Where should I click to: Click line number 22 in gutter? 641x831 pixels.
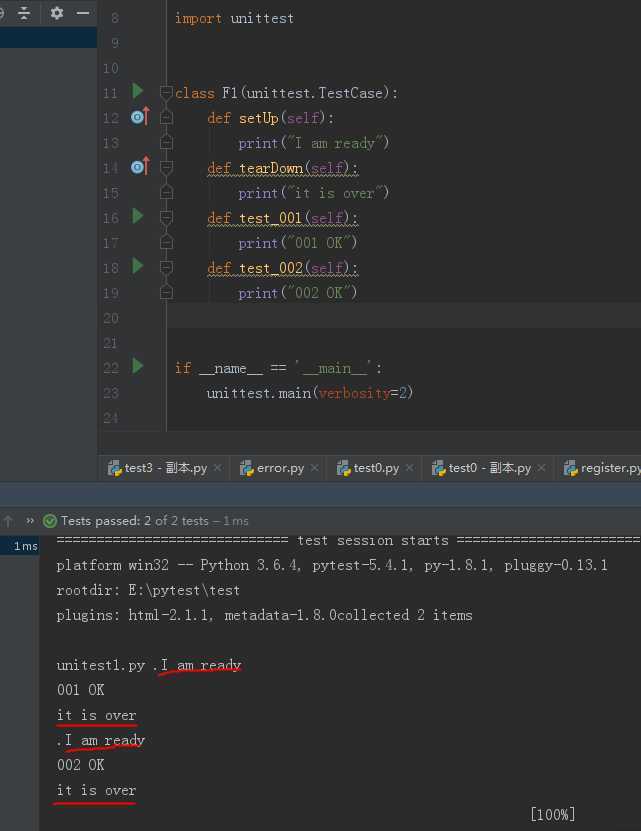coord(110,368)
